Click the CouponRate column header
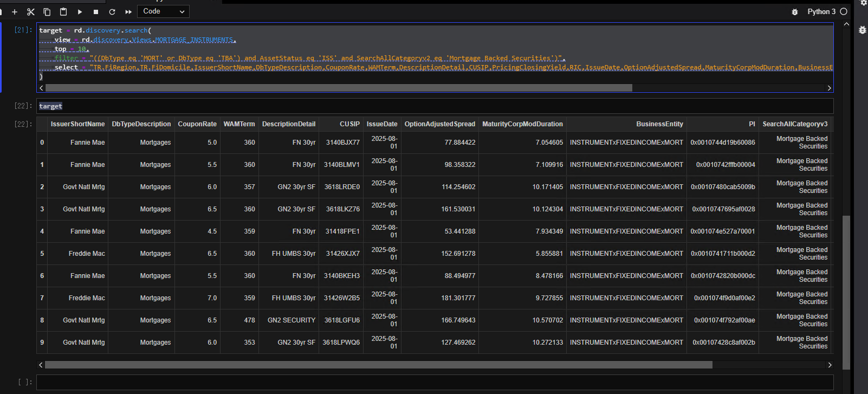The width and height of the screenshot is (868, 394). (197, 124)
